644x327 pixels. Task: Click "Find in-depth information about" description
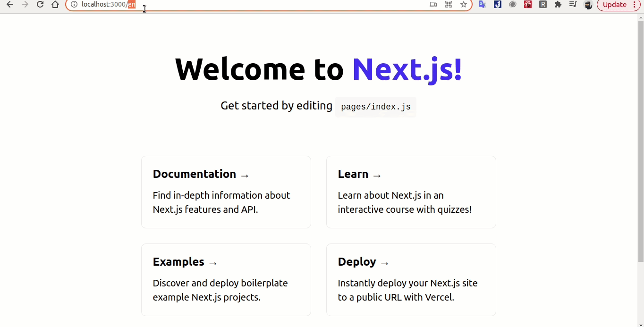221,195
